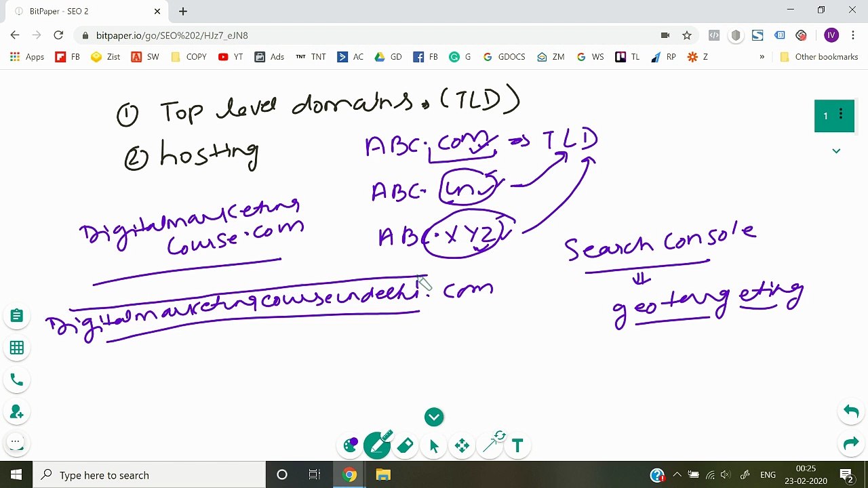
Task: Start a call with phone button
Action: coord(17,380)
